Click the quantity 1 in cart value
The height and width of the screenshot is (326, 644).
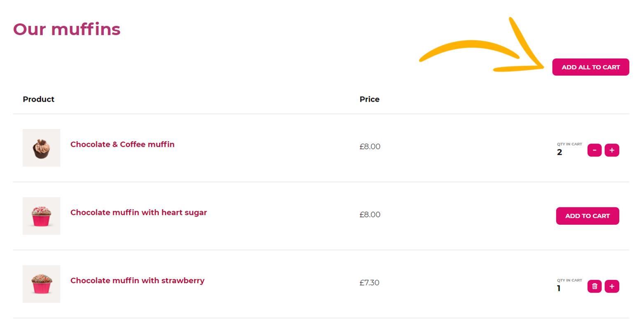point(559,289)
